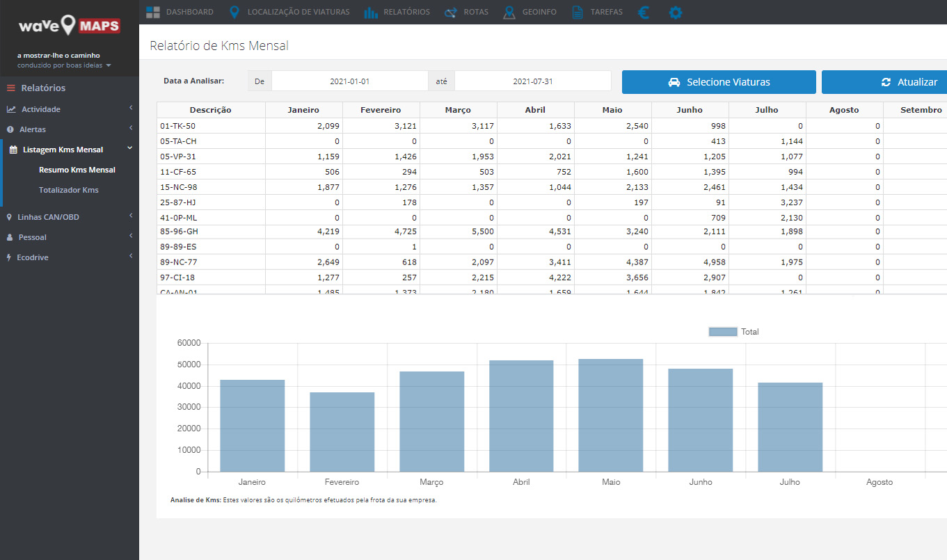Click the euro currency icon in top bar
This screenshot has height=560, width=947.
644,12
